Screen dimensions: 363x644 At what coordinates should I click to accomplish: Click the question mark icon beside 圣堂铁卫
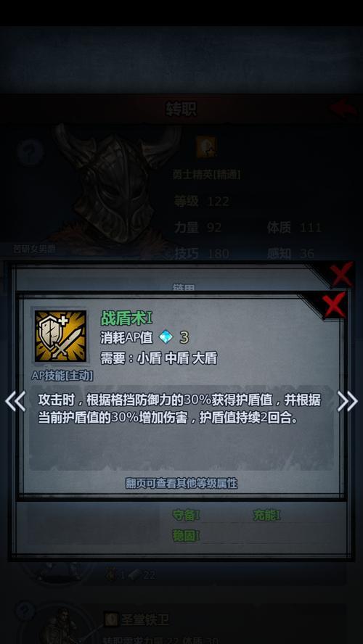pyautogui.click(x=25, y=611)
